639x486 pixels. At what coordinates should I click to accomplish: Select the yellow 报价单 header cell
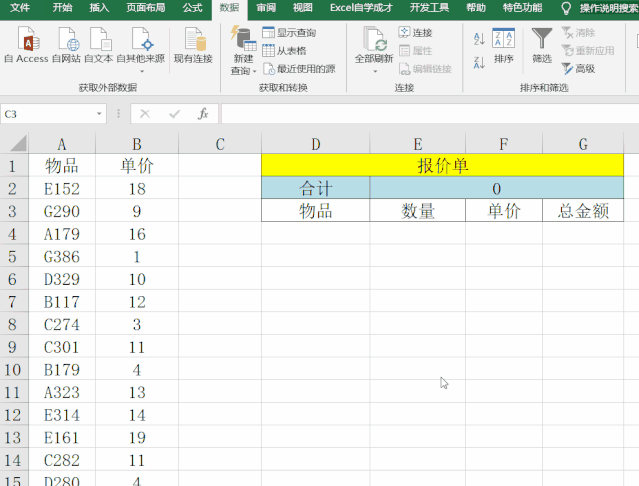point(441,165)
